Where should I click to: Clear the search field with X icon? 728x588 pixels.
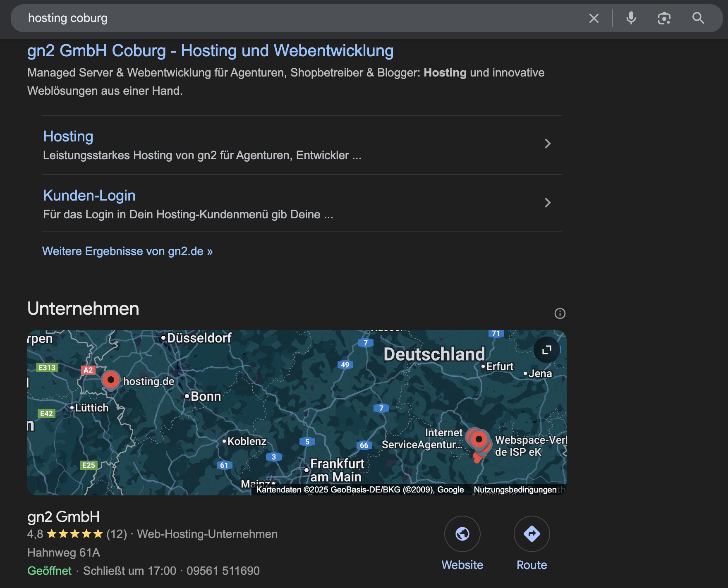click(594, 18)
